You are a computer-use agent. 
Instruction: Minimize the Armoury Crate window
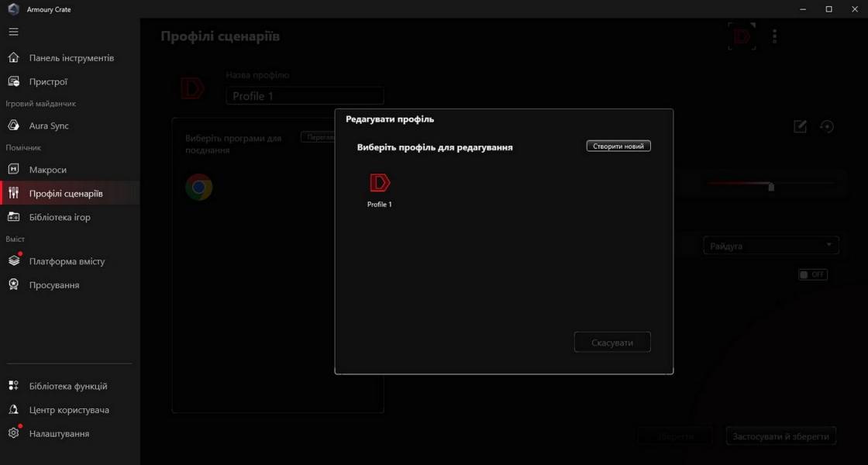(803, 9)
